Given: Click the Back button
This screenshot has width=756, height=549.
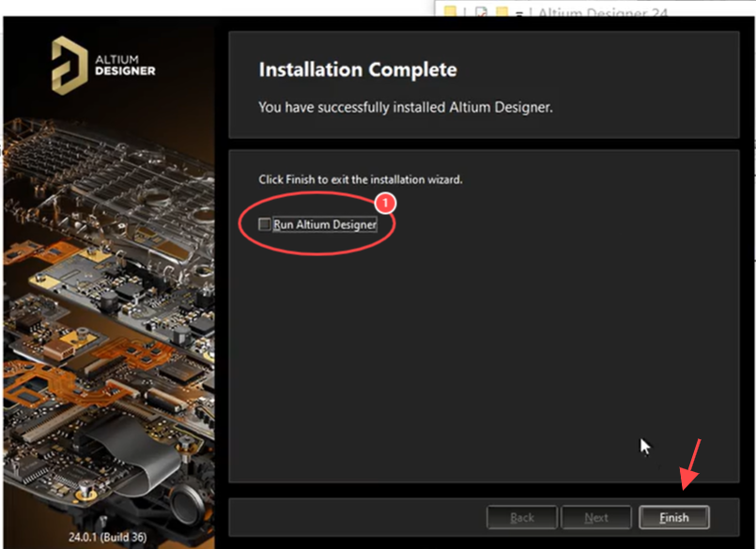Looking at the screenshot, I should (521, 517).
